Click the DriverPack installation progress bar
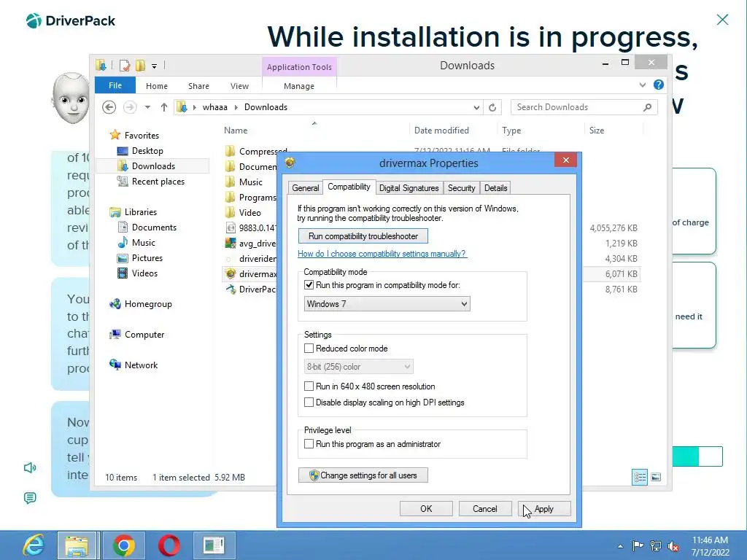This screenshot has width=747, height=560. [x=697, y=456]
